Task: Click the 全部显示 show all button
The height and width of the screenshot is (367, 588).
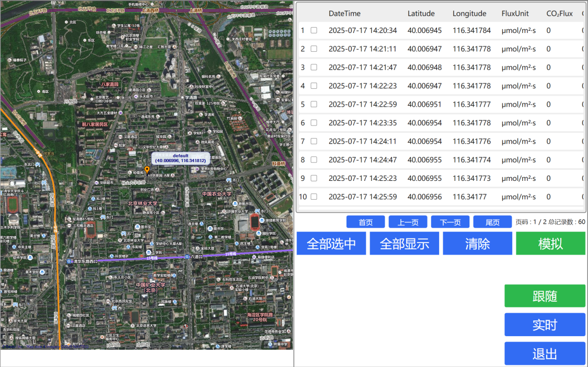Action: click(404, 244)
